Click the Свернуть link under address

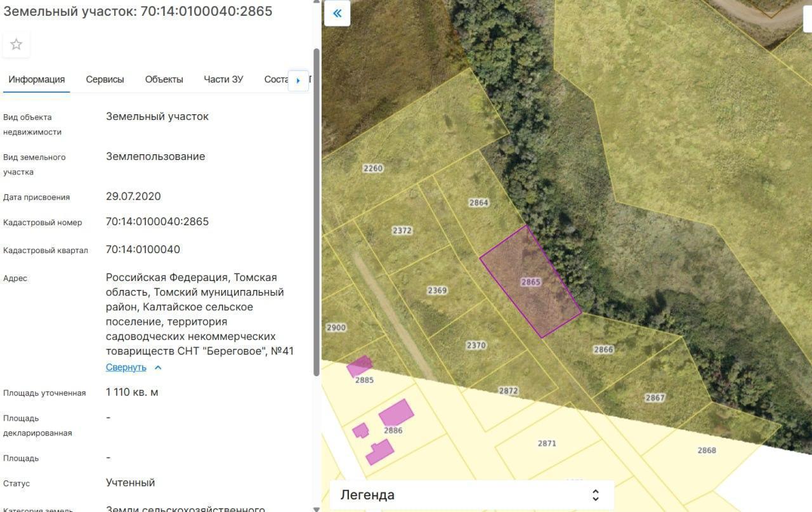(126, 367)
